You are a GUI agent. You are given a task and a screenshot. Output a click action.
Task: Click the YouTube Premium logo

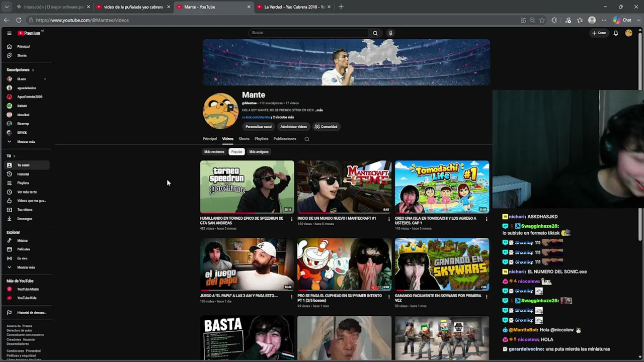(x=30, y=33)
